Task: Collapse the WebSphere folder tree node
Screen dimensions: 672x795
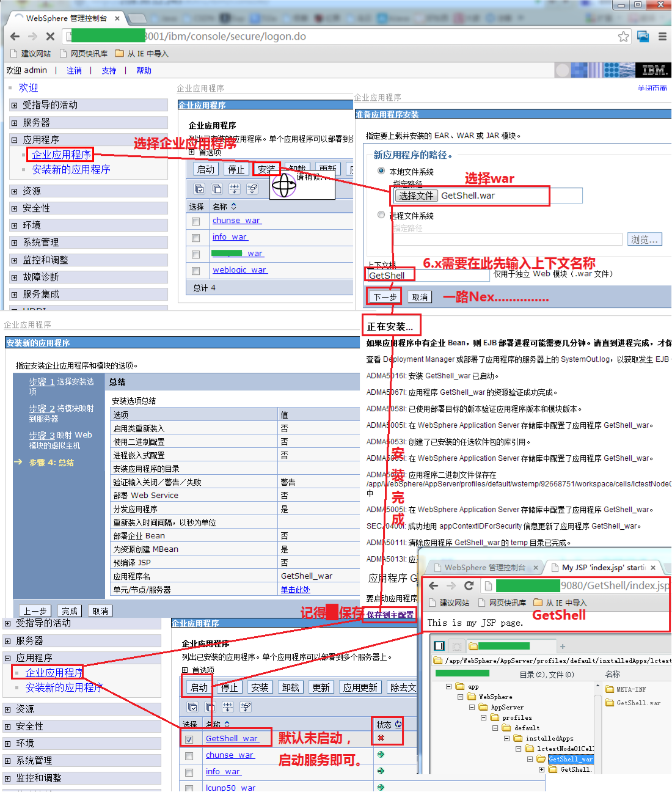Action: tap(461, 697)
